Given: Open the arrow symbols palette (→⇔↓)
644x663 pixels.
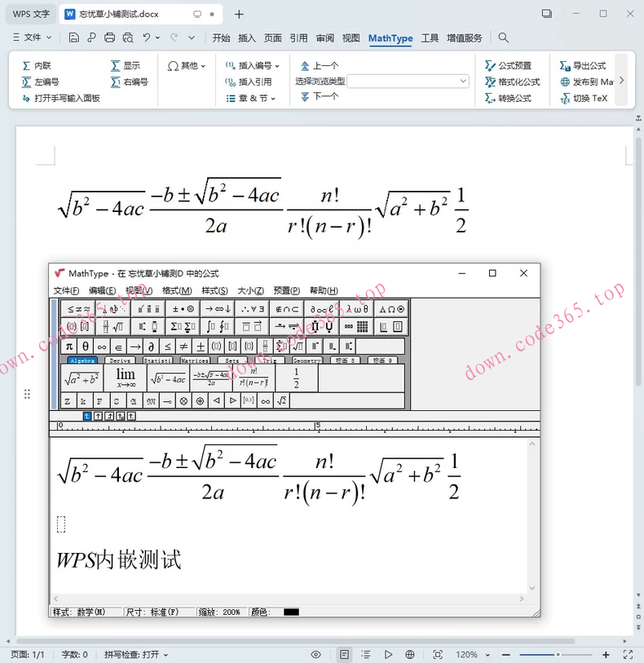Looking at the screenshot, I should tap(218, 309).
